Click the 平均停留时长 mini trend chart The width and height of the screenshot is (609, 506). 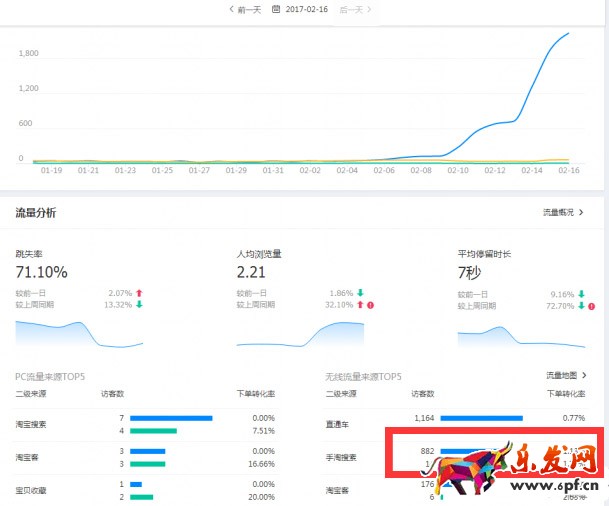click(x=521, y=334)
